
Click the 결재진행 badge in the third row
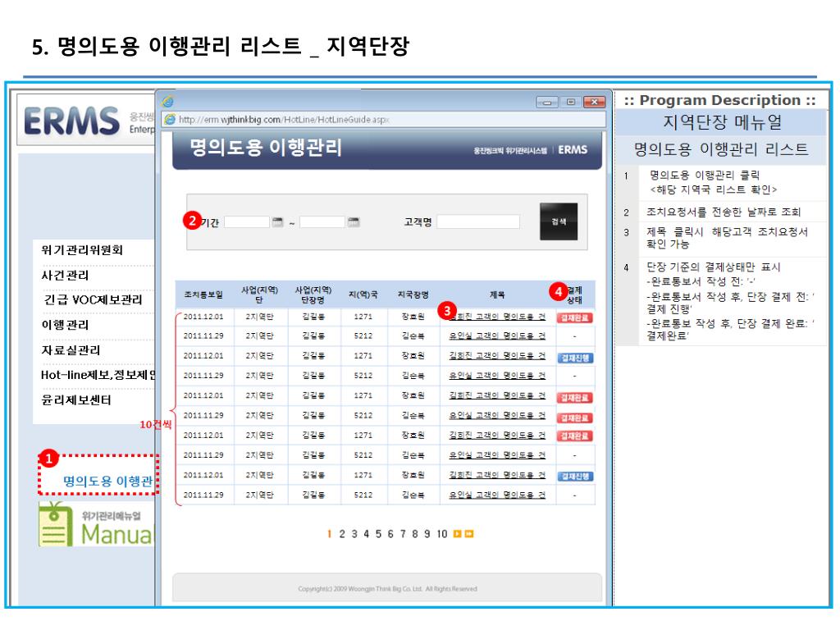tap(575, 358)
